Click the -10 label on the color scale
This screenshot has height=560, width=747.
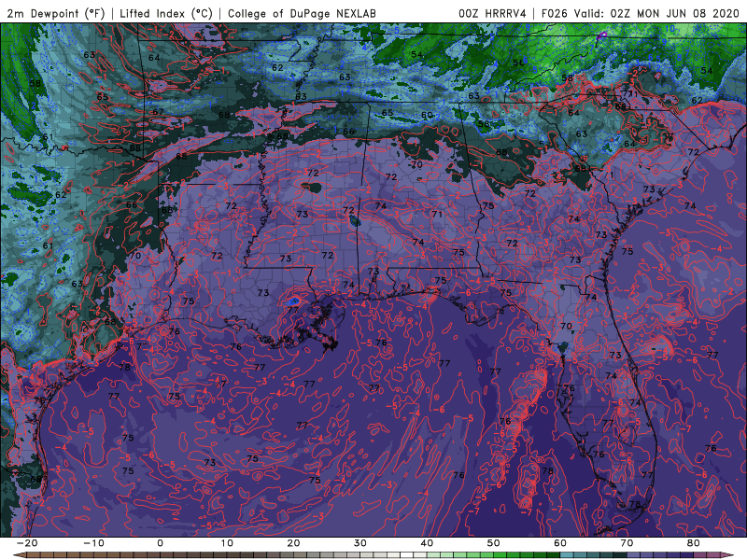93,543
